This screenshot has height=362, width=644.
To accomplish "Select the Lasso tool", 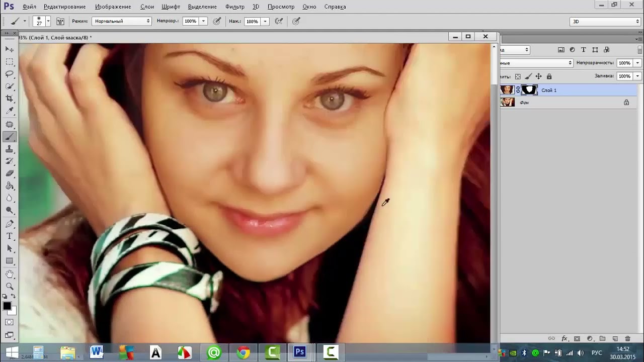I will (x=10, y=74).
